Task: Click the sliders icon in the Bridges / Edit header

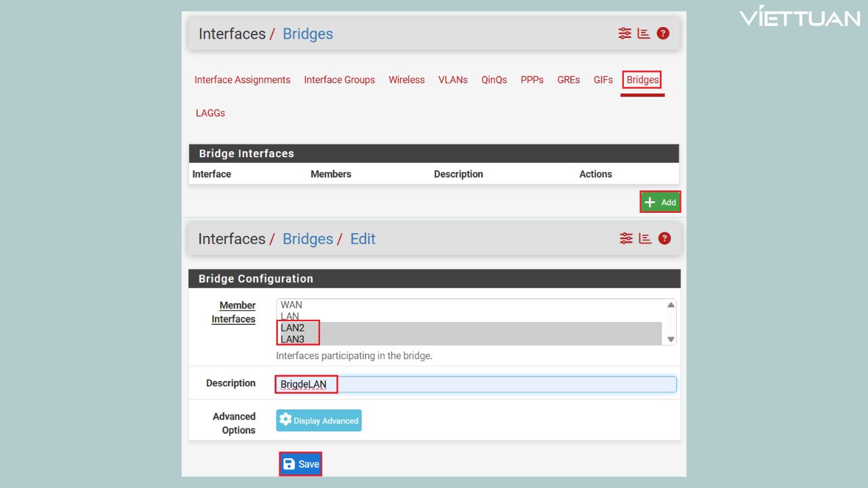Action: click(625, 239)
